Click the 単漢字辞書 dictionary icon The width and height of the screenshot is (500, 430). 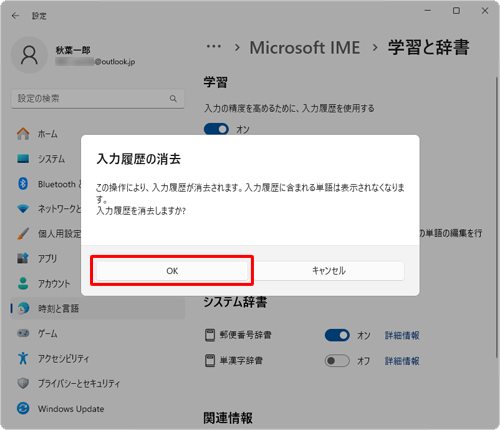coord(210,361)
